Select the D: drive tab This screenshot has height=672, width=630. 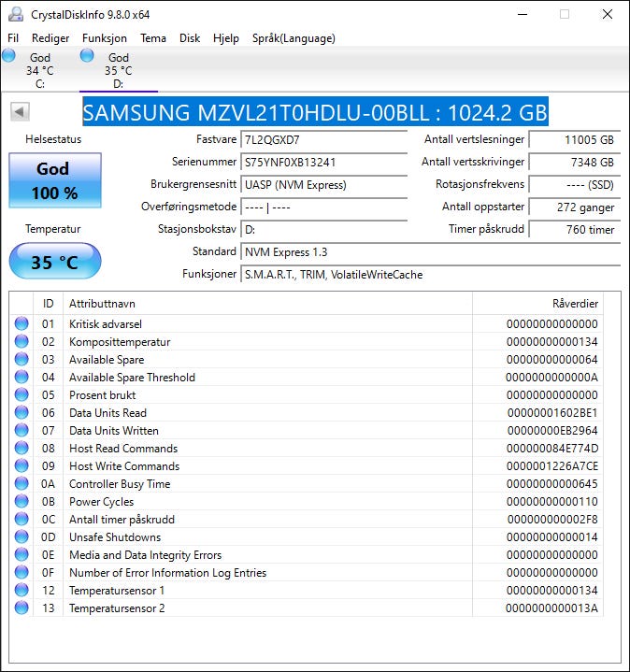coord(119,70)
